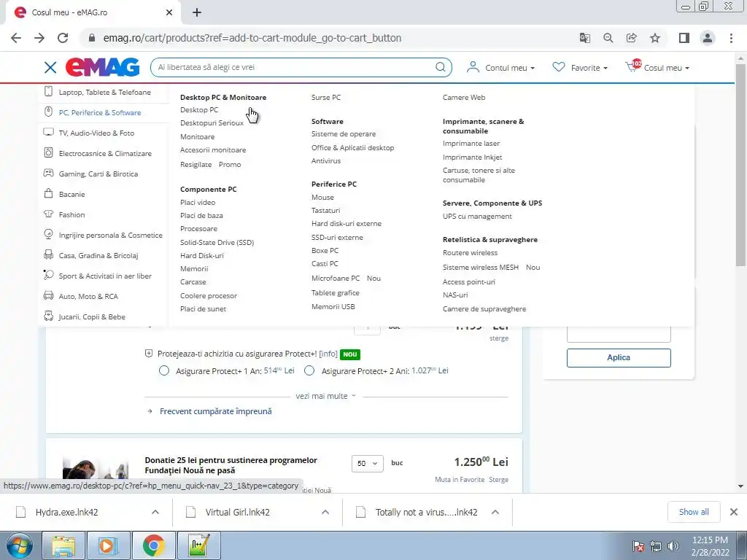Click the zoom magnifier icon in address bar
Screen dimensions: 747x560
pos(608,38)
